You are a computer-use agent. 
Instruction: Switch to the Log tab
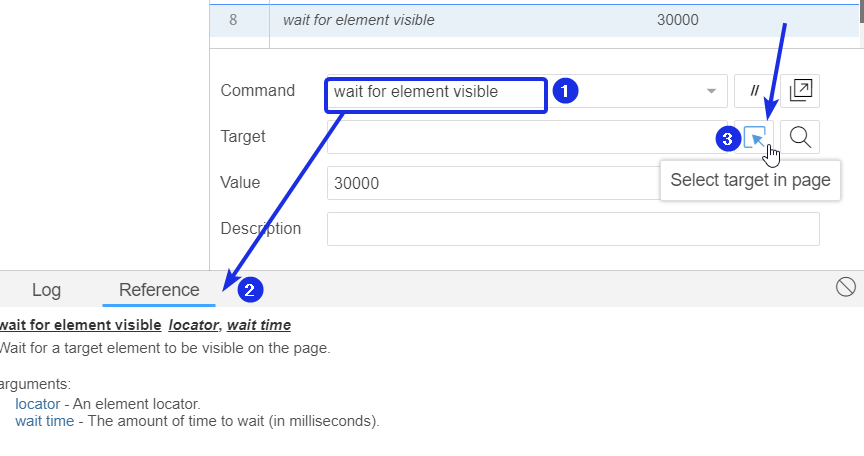pyautogui.click(x=46, y=290)
